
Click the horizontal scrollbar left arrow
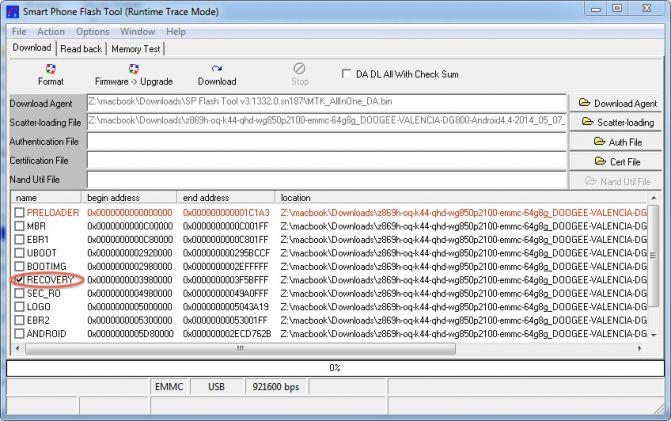17,348
